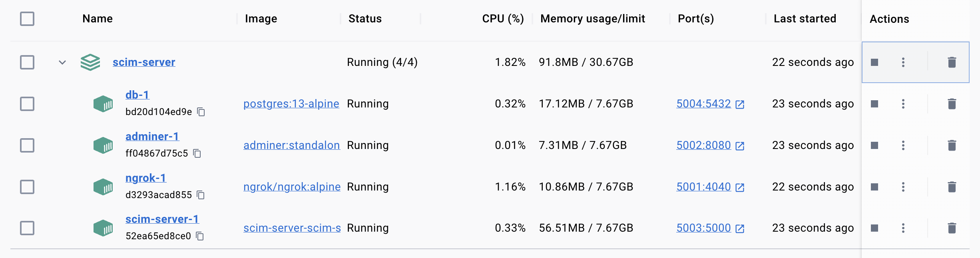This screenshot has height=258, width=980.
Task: Click the compose stack icon next to scim-server
Action: tap(90, 62)
